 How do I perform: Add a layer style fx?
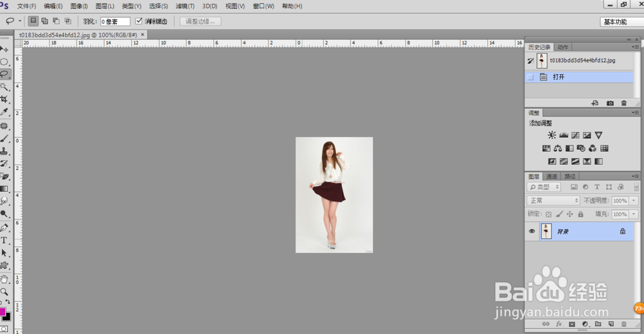click(x=559, y=324)
